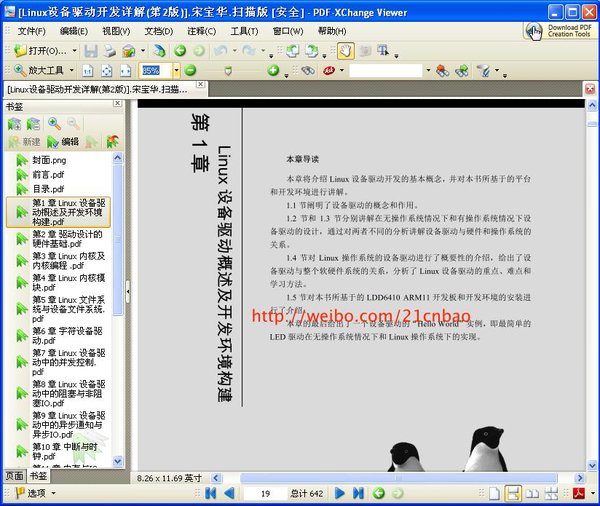Go to first page icon
Viewport: 600px width, 506px height.
[210, 493]
